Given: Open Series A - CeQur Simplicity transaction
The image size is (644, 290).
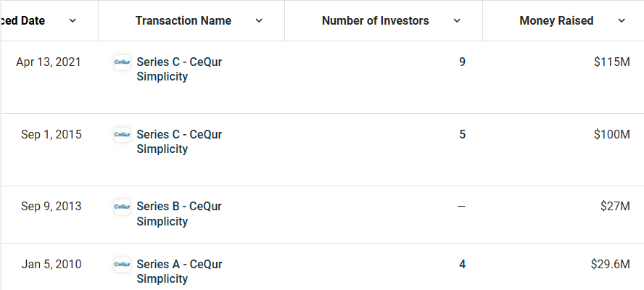Looking at the screenshot, I should coord(179,272).
